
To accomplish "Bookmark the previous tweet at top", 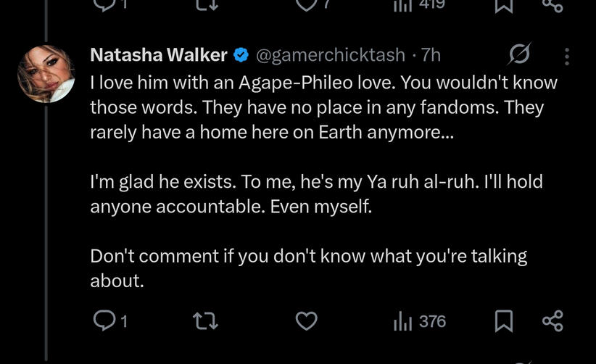I will tap(504, 5).
